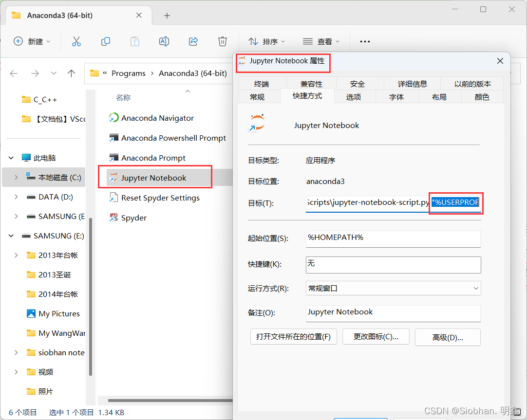Click Anaconda3 (64-bit) in the breadcrumb
Screen dimensions: 527x420
192,73
